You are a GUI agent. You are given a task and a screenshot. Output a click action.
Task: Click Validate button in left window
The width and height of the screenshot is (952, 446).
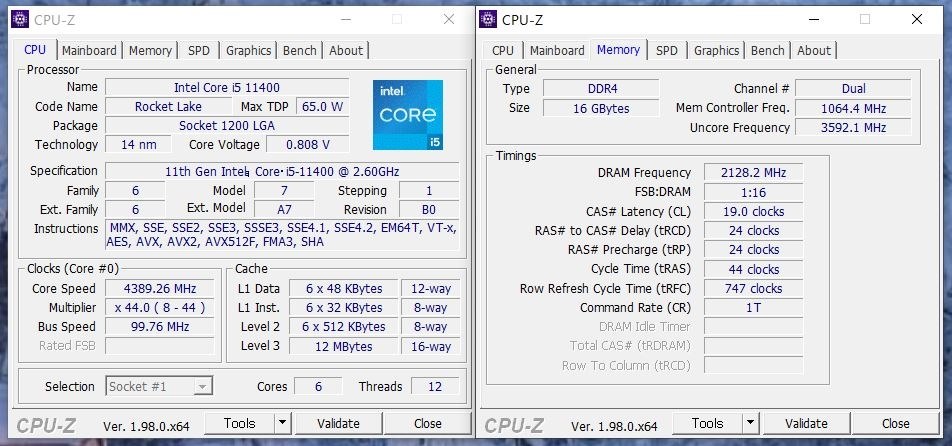click(x=338, y=423)
